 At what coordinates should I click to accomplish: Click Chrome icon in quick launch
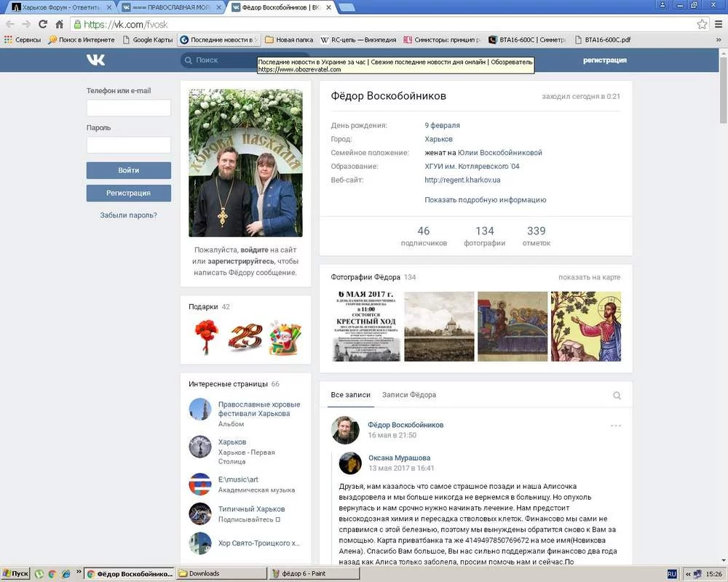click(x=52, y=574)
